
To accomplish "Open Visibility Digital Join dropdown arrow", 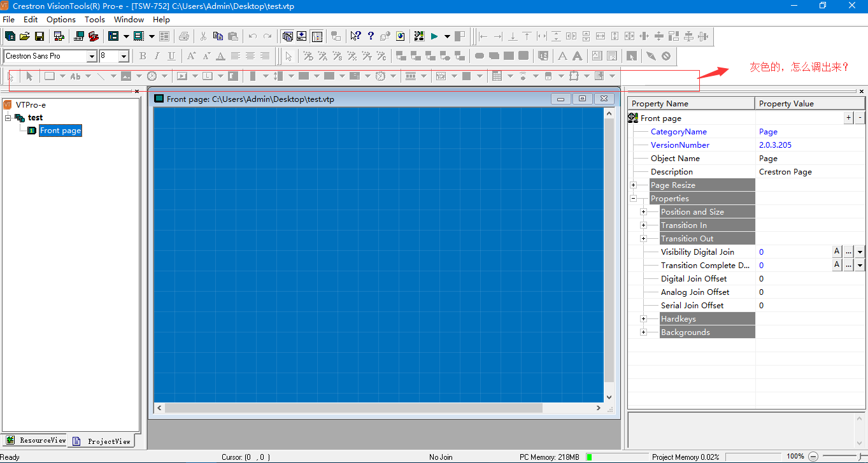I will tap(860, 252).
